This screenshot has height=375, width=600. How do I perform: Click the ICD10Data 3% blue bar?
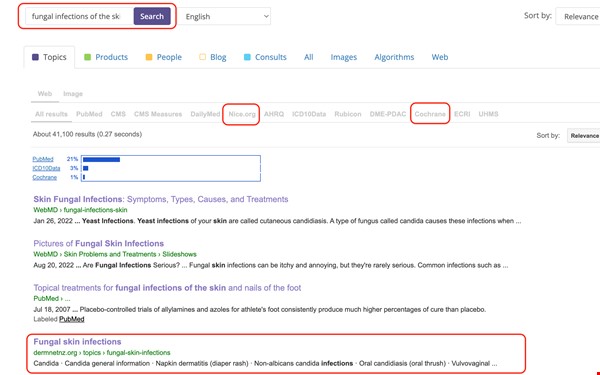[86, 168]
